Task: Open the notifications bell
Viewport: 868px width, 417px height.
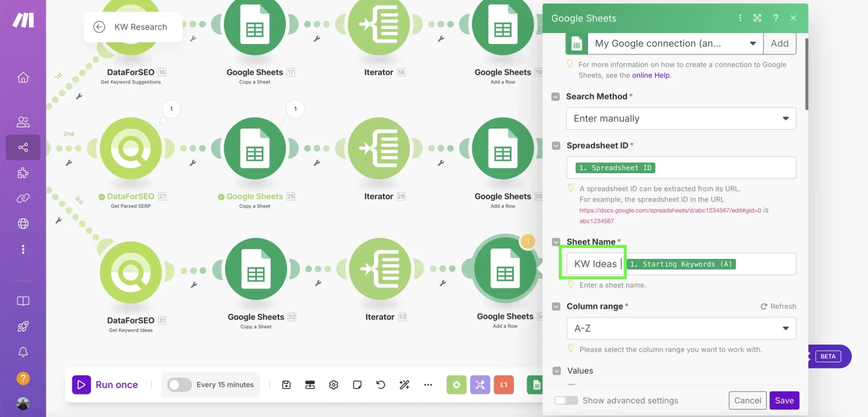Action: (x=23, y=352)
